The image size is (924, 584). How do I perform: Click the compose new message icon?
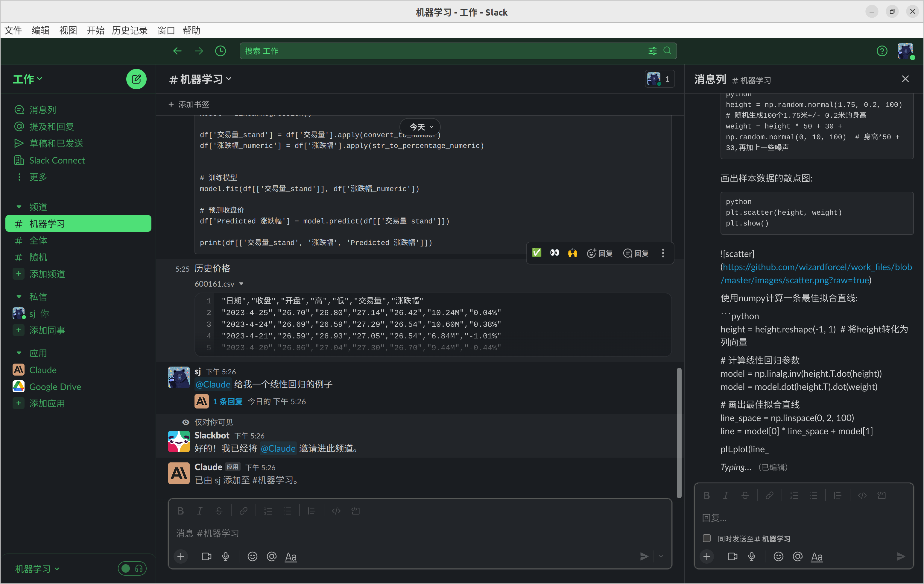(x=136, y=79)
